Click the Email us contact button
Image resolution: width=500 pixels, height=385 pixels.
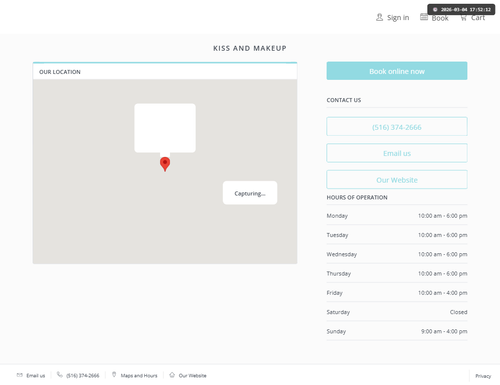click(x=397, y=153)
